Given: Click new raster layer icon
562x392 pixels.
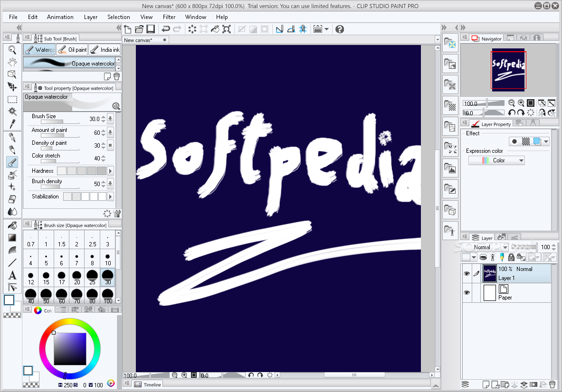Looking at the screenshot, I should [486, 384].
